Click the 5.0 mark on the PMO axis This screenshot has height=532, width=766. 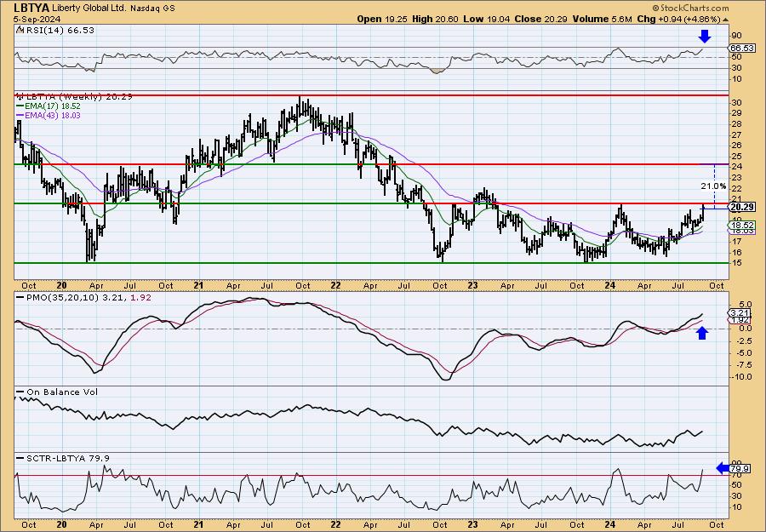pyautogui.click(x=744, y=303)
